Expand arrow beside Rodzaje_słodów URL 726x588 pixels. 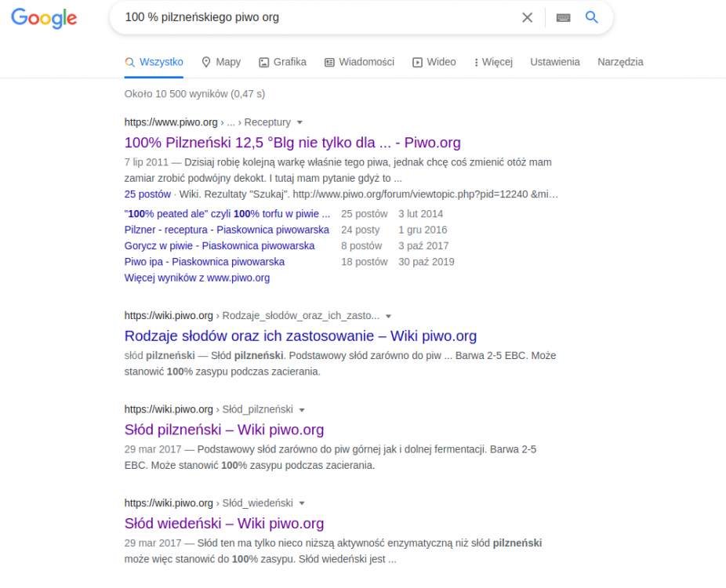click(x=388, y=316)
